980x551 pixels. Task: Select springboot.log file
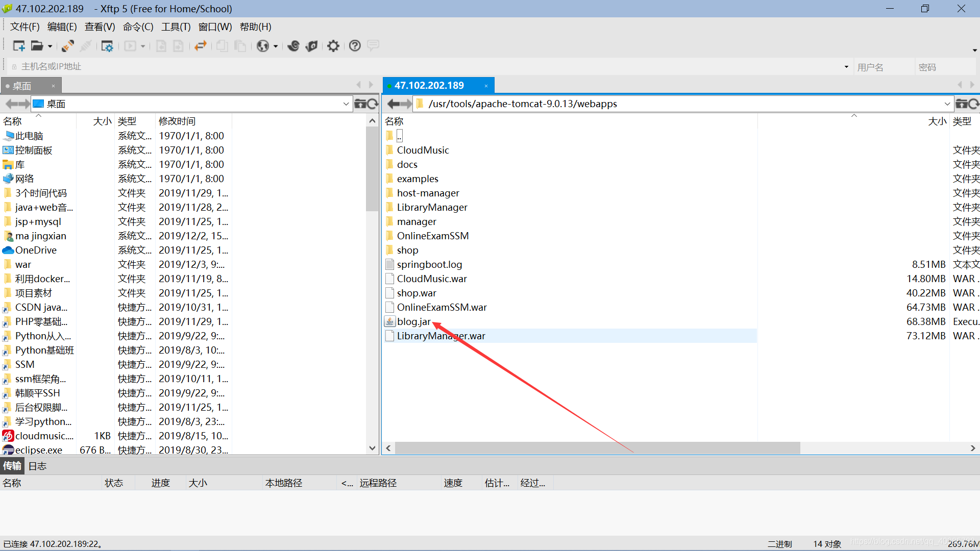[x=429, y=264]
